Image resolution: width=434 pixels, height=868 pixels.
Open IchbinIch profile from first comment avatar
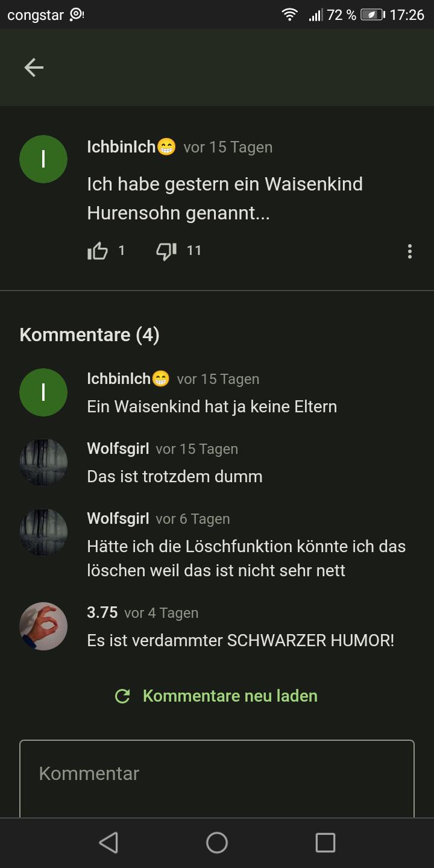pyautogui.click(x=43, y=392)
